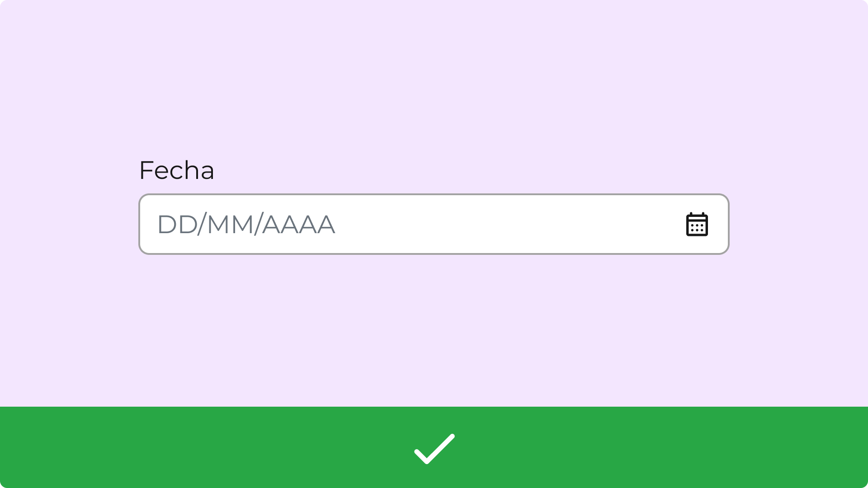Select the AAAA year segment of placeholder
868x488 pixels.
(298, 225)
